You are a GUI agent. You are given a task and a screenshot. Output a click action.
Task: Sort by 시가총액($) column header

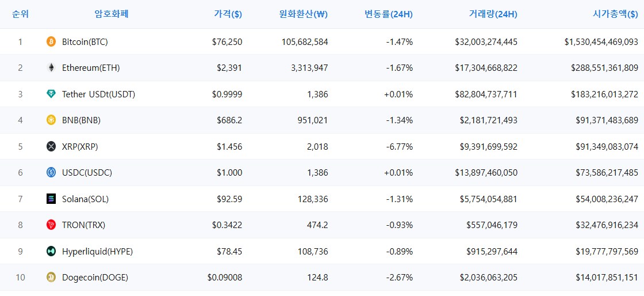coord(615,14)
